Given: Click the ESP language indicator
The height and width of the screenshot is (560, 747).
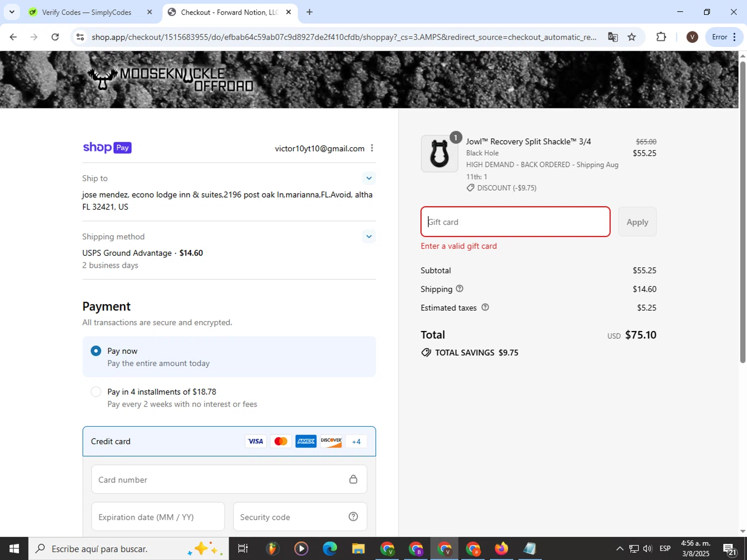Looking at the screenshot, I should (x=665, y=549).
